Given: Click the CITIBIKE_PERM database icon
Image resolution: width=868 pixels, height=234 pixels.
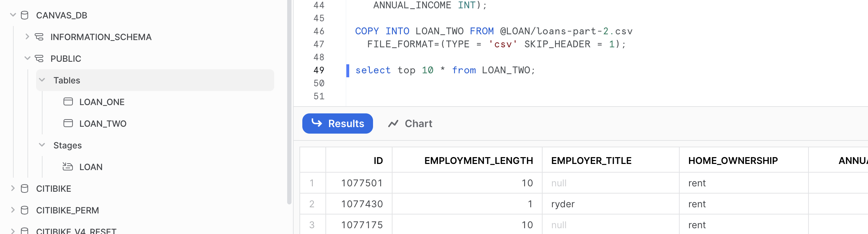Looking at the screenshot, I should click(25, 210).
